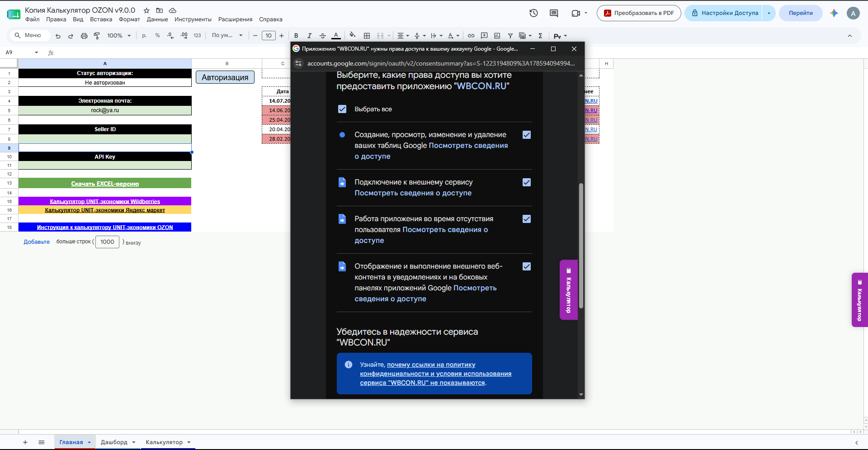
Task: Open cell borders options
Action: pyautogui.click(x=367, y=36)
